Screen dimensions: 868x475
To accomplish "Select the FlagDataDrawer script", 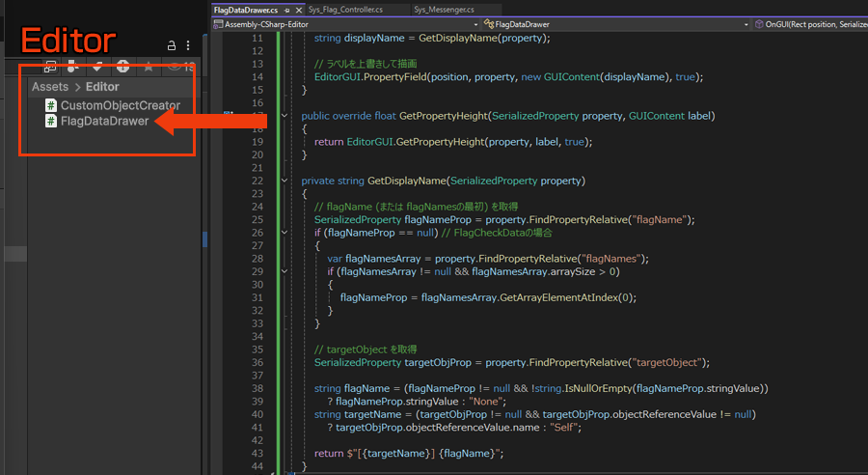I will click(104, 121).
